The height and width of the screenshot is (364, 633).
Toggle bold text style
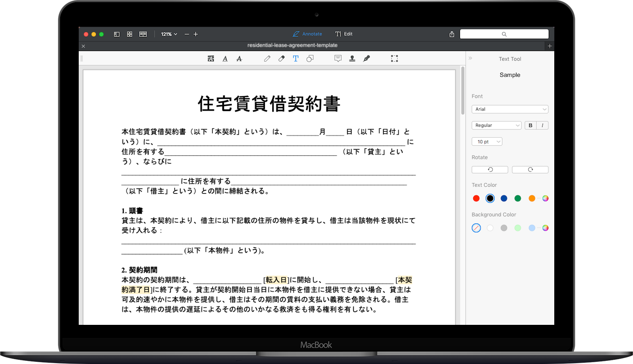coord(530,126)
